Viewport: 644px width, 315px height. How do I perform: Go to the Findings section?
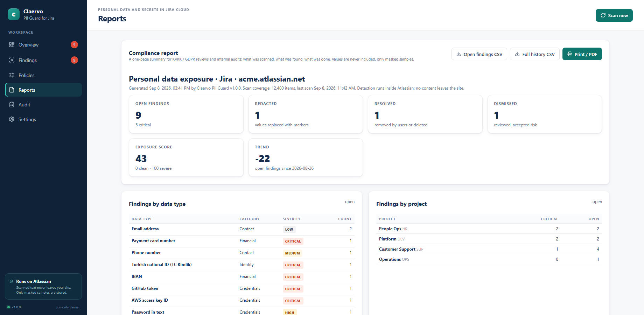(x=43, y=60)
